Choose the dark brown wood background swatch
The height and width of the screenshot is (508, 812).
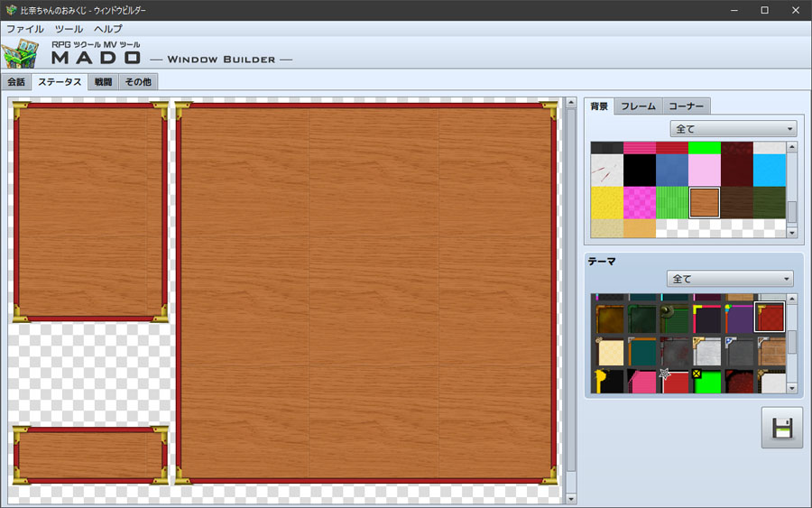pyautogui.click(x=737, y=202)
